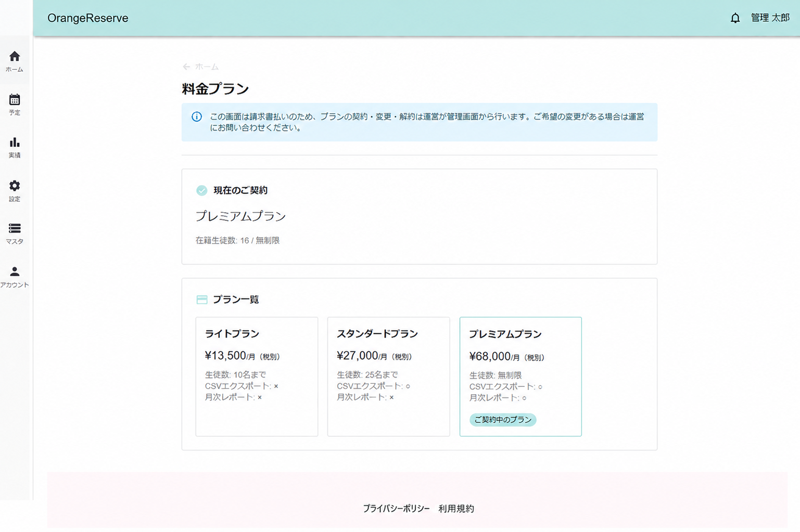Click the 生徒数: 無制限 line
The width and height of the screenshot is (800, 532).
point(496,375)
